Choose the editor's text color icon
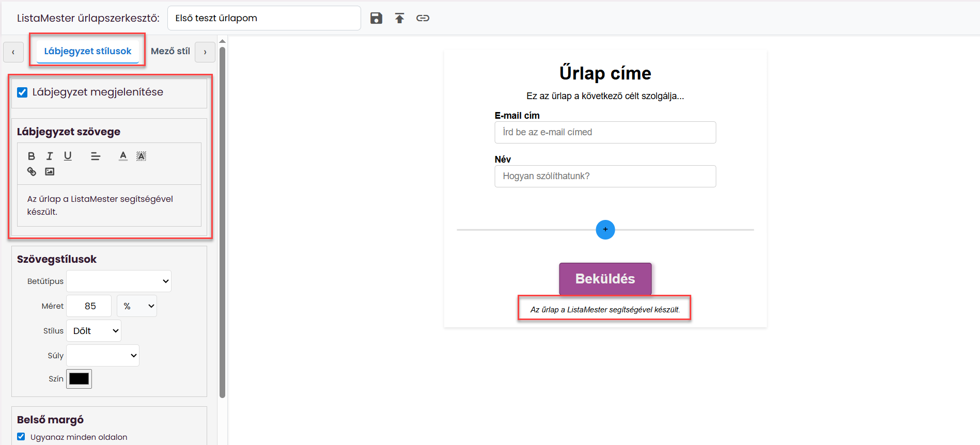This screenshot has height=445, width=980. pyautogui.click(x=123, y=156)
